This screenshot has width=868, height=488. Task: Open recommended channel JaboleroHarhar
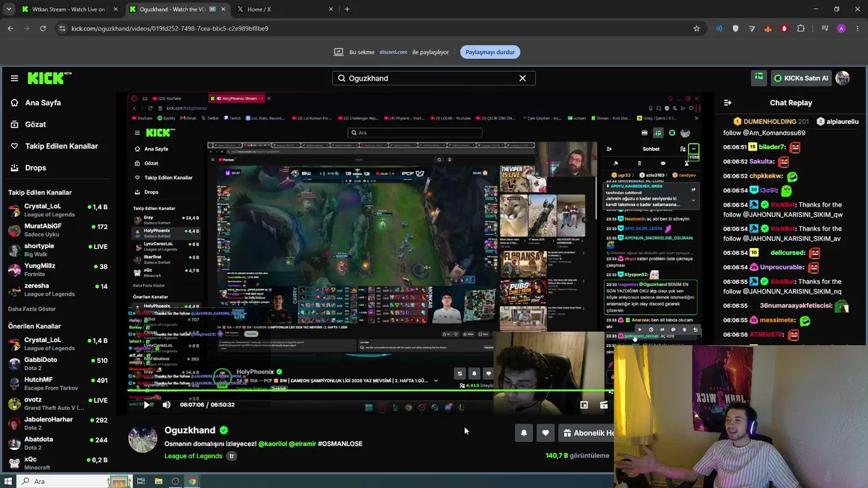click(58, 423)
